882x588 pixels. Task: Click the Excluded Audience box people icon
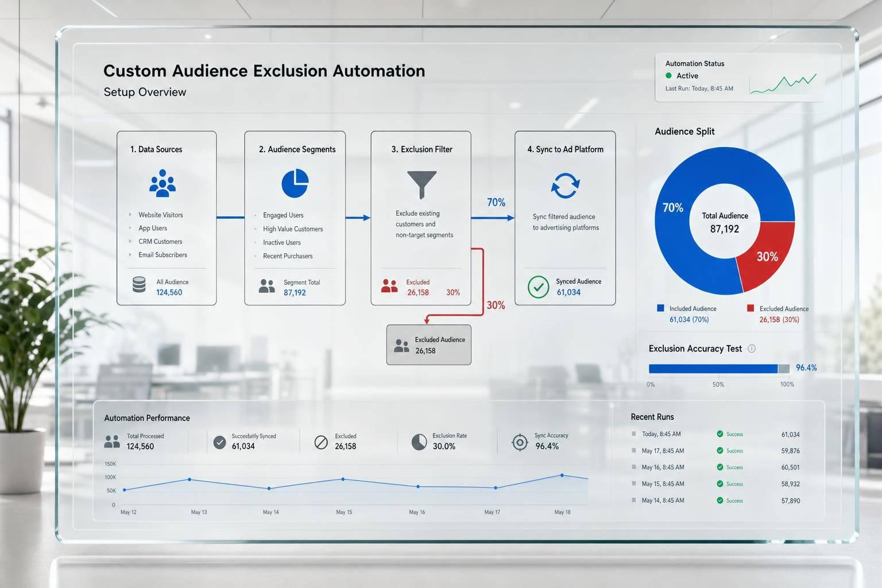(x=402, y=346)
